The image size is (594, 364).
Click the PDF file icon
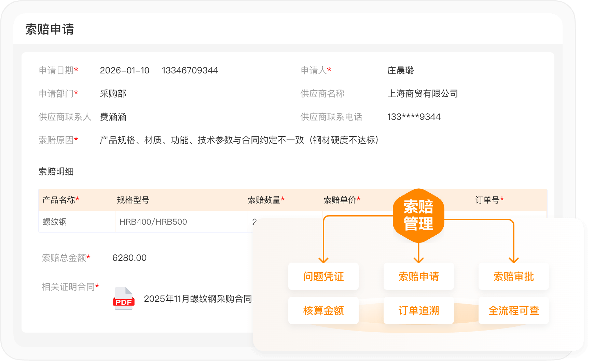[124, 299]
